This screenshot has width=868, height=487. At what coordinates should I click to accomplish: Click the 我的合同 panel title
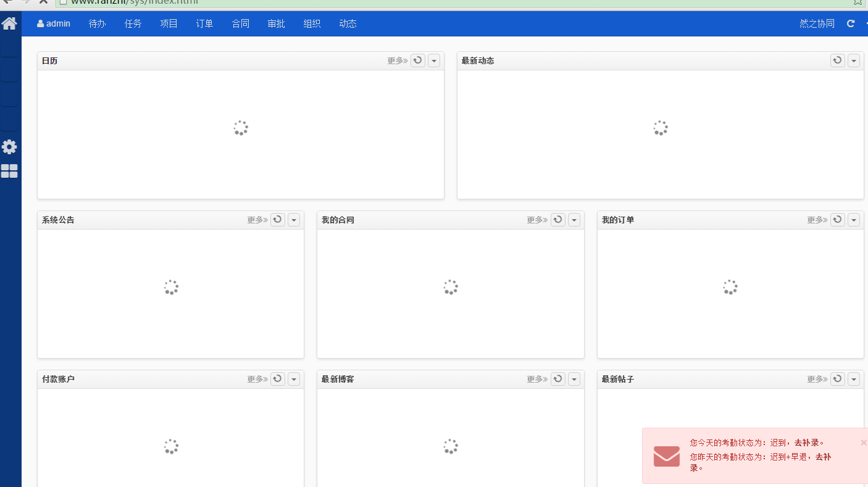(x=338, y=220)
